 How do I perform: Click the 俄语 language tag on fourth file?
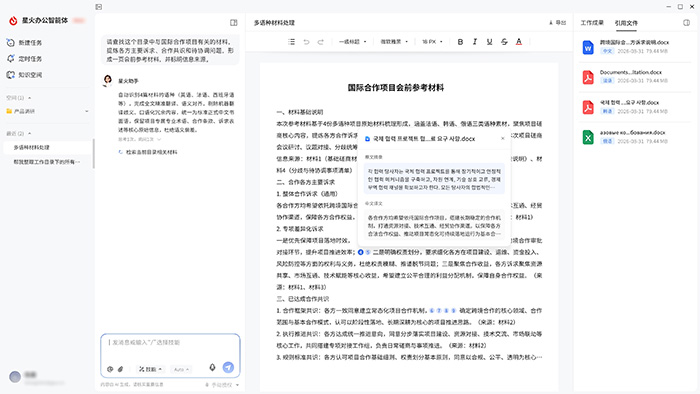[607, 141]
